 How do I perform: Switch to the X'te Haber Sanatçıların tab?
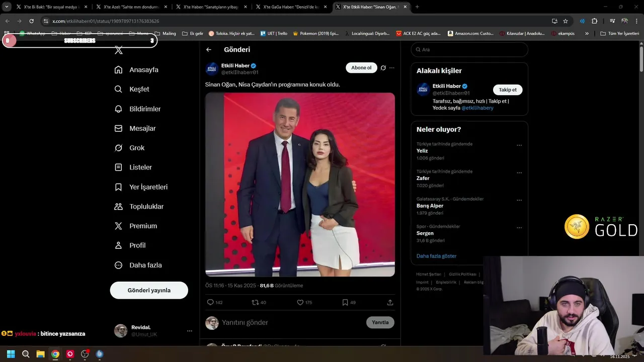[x=211, y=7]
